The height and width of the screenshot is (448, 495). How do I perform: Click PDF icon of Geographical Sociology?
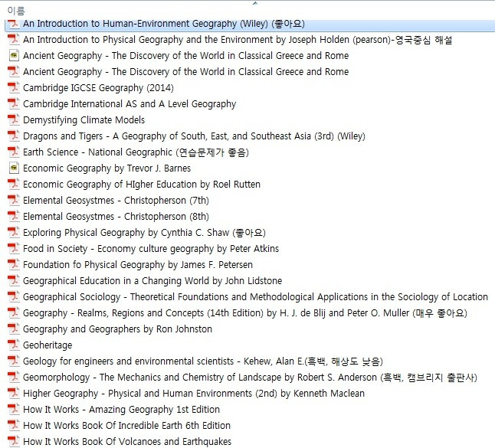point(14,297)
